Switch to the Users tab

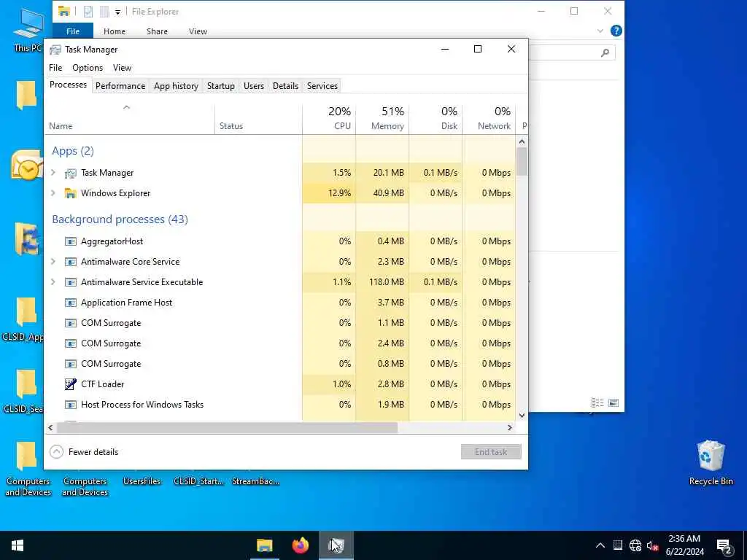[x=253, y=86]
